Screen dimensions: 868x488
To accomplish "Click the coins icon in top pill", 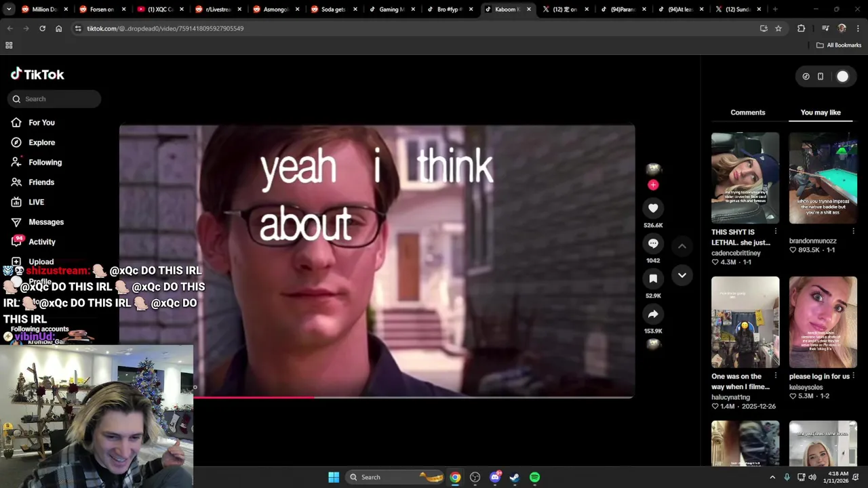I will pos(806,77).
